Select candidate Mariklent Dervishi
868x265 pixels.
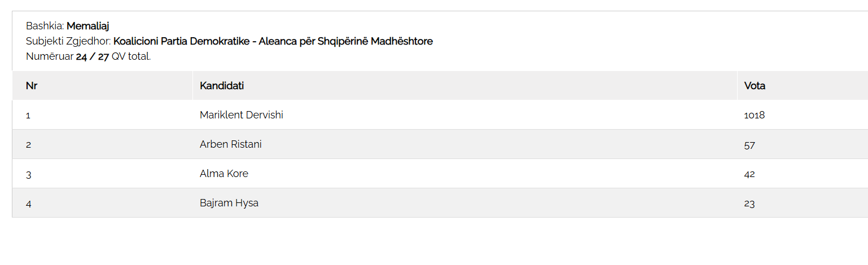(242, 115)
